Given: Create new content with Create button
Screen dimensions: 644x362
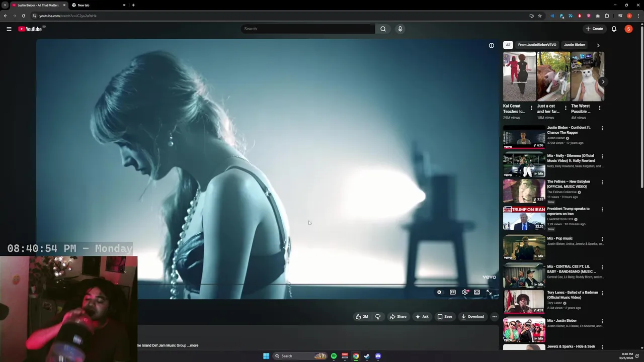Looking at the screenshot, I should 594,29.
